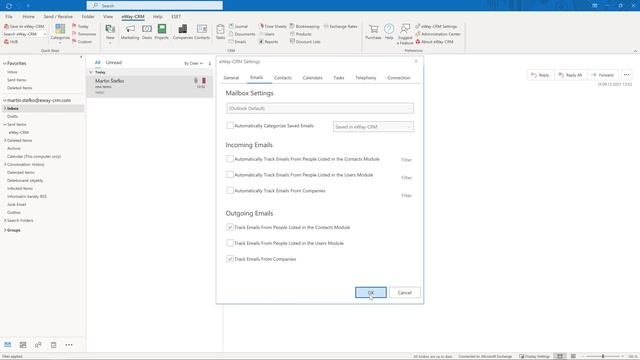Viewport: 640px width, 360px height.
Task: Show Unread messages filter
Action: [x=113, y=62]
